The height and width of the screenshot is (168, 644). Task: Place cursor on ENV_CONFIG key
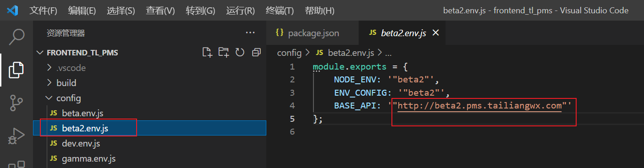360,93
